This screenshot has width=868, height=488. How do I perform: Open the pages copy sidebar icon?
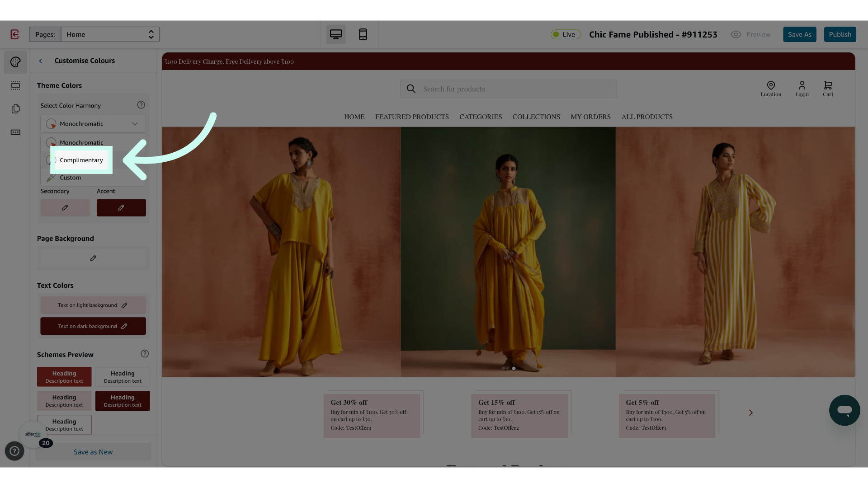point(15,109)
